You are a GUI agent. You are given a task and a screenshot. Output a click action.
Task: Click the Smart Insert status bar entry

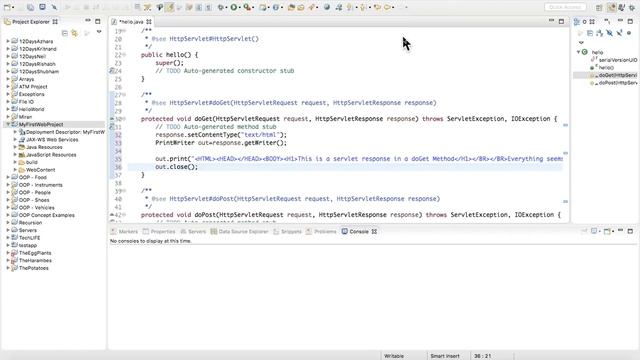coord(444,356)
